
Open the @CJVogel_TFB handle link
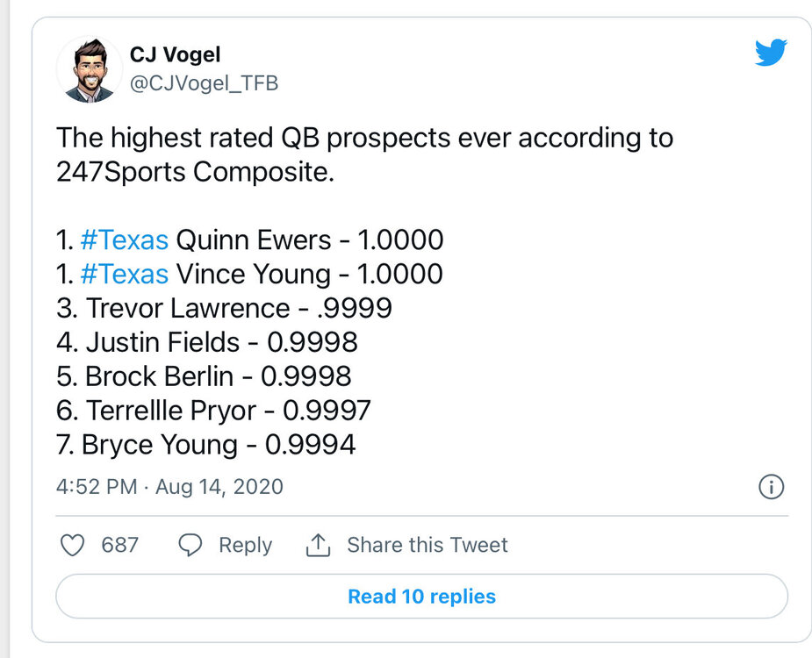204,83
